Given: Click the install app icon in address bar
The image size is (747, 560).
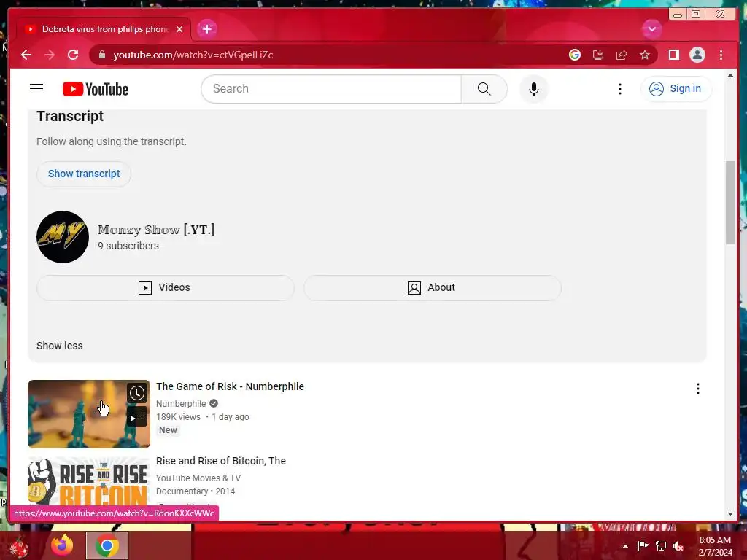Looking at the screenshot, I should click(x=598, y=55).
